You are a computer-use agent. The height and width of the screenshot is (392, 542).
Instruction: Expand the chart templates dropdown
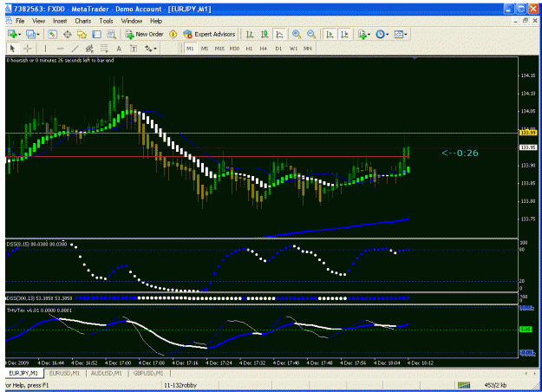(x=406, y=34)
